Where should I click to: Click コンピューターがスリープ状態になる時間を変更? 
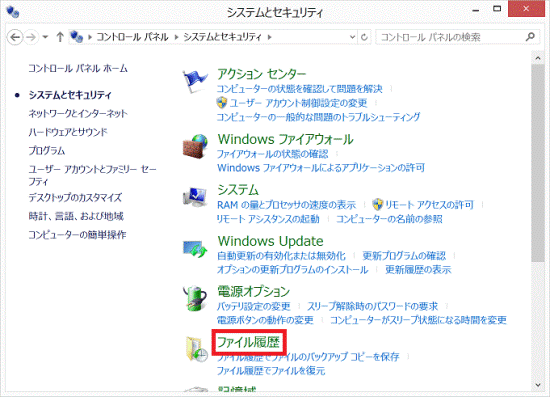click(x=418, y=320)
